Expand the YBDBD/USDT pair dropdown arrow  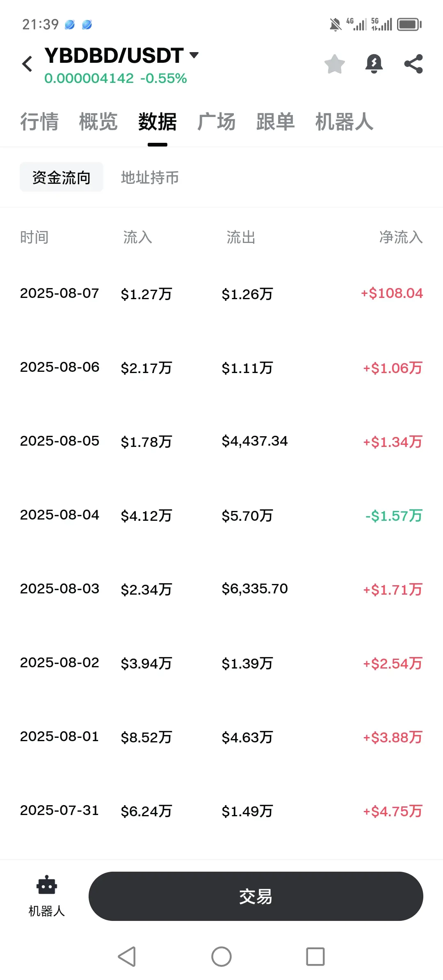point(194,55)
